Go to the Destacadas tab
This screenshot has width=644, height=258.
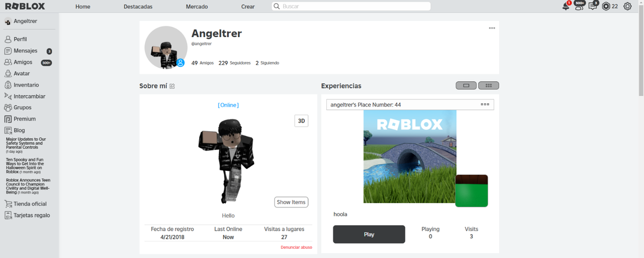point(138,6)
